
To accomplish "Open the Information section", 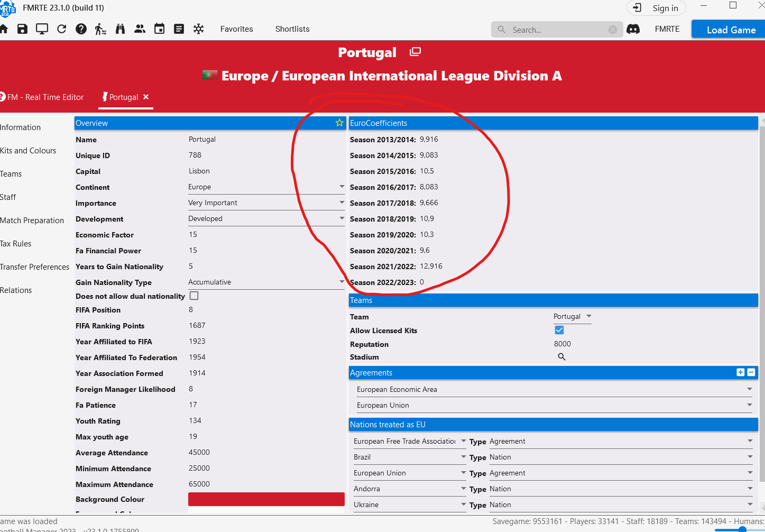I will click(20, 127).
